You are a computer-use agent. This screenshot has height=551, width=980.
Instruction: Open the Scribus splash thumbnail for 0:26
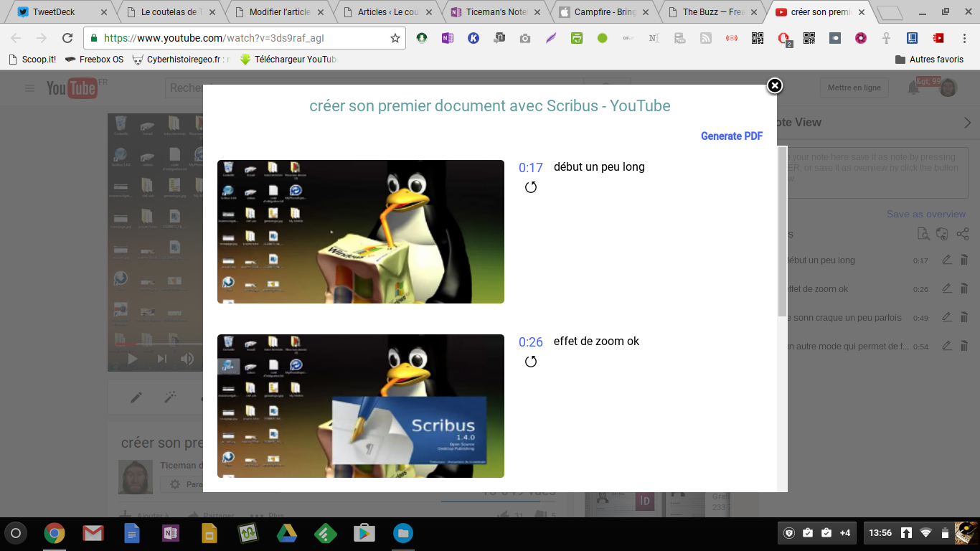tap(361, 406)
